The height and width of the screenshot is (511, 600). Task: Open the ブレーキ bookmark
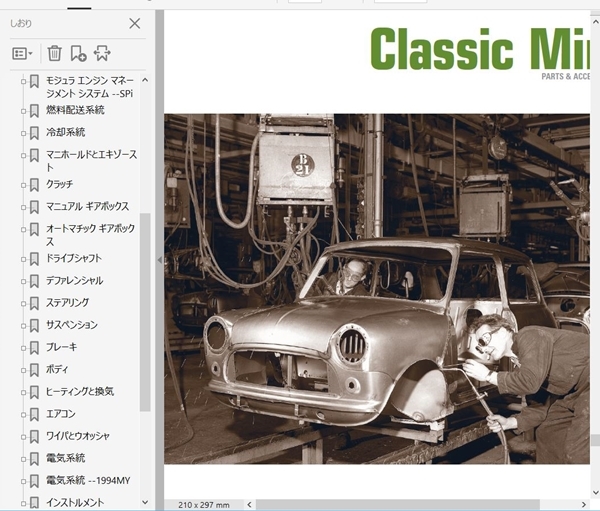click(x=62, y=347)
